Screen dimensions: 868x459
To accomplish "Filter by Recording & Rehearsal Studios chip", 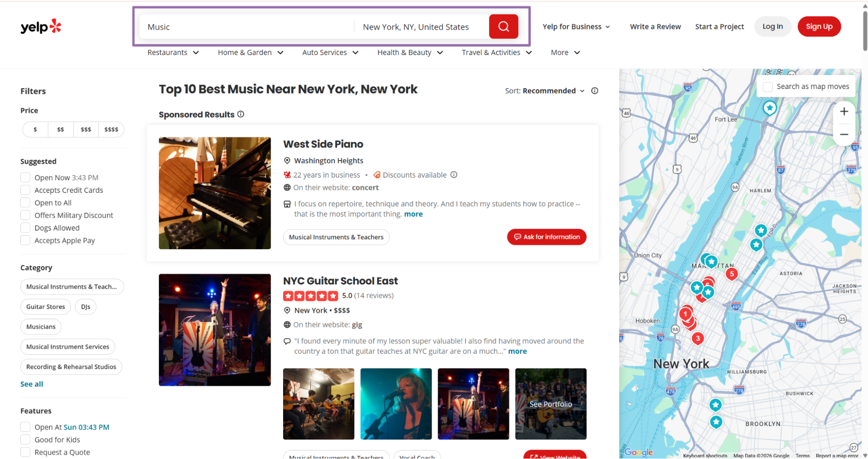I will (x=71, y=367).
